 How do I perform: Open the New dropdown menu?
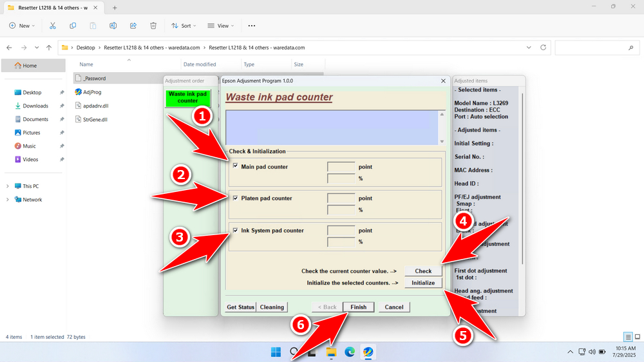click(x=22, y=26)
